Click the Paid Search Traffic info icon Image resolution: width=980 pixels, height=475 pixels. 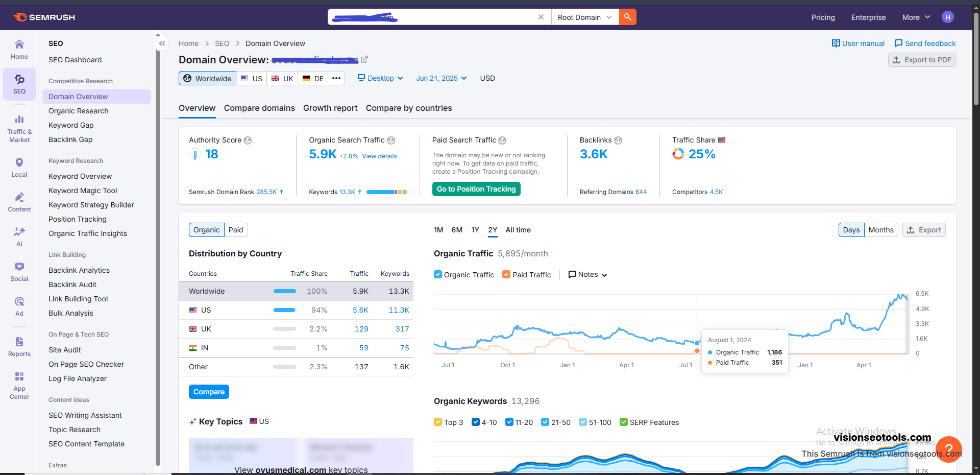point(502,140)
